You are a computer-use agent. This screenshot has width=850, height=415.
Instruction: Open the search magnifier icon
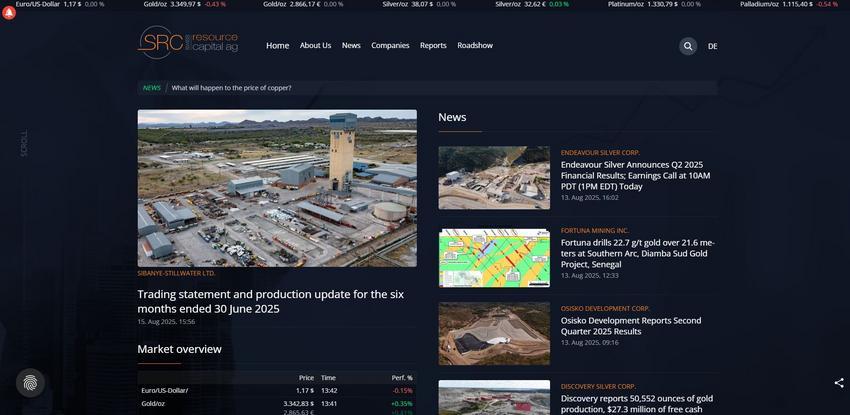click(x=688, y=46)
